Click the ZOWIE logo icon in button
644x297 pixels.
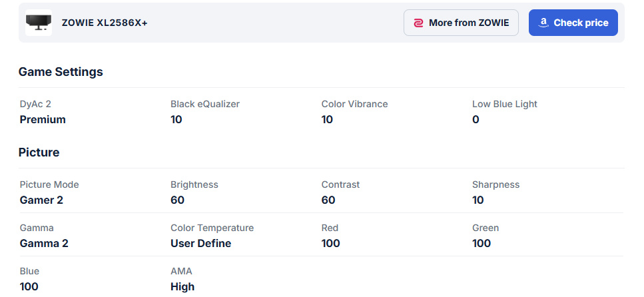click(418, 23)
